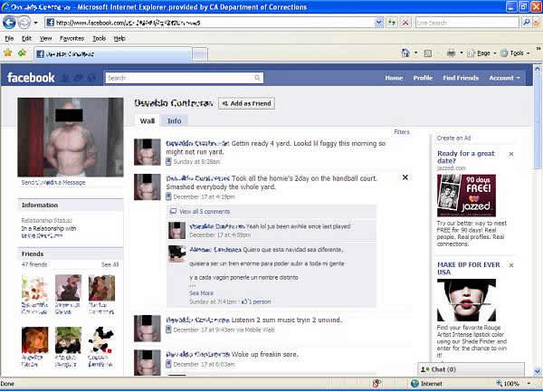This screenshot has height=392, width=543.
Task: Click the Home page icon in toolbar
Action: [x=405, y=53]
